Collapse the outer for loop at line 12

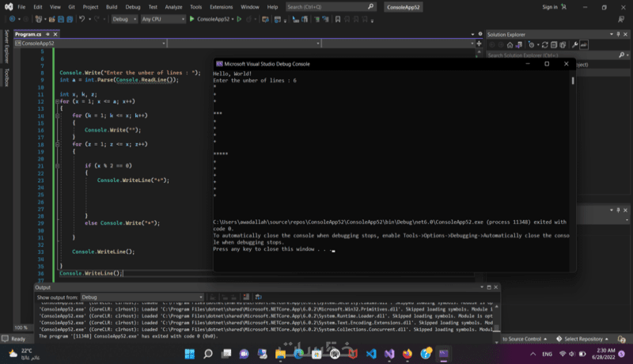[x=57, y=101]
